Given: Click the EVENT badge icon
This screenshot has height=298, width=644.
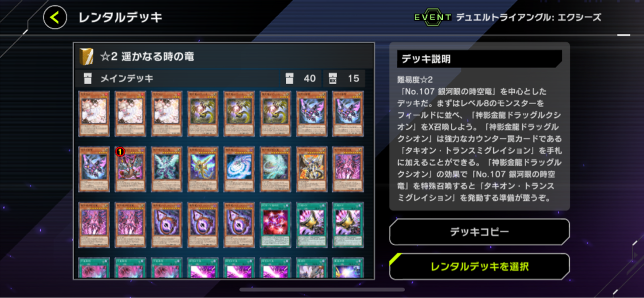Looking at the screenshot, I should pos(433,17).
